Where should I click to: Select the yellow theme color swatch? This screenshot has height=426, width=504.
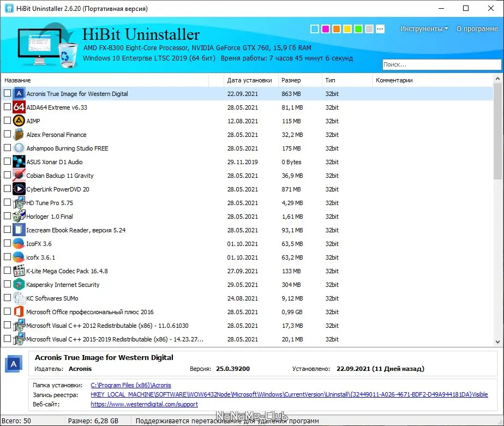pos(347,29)
